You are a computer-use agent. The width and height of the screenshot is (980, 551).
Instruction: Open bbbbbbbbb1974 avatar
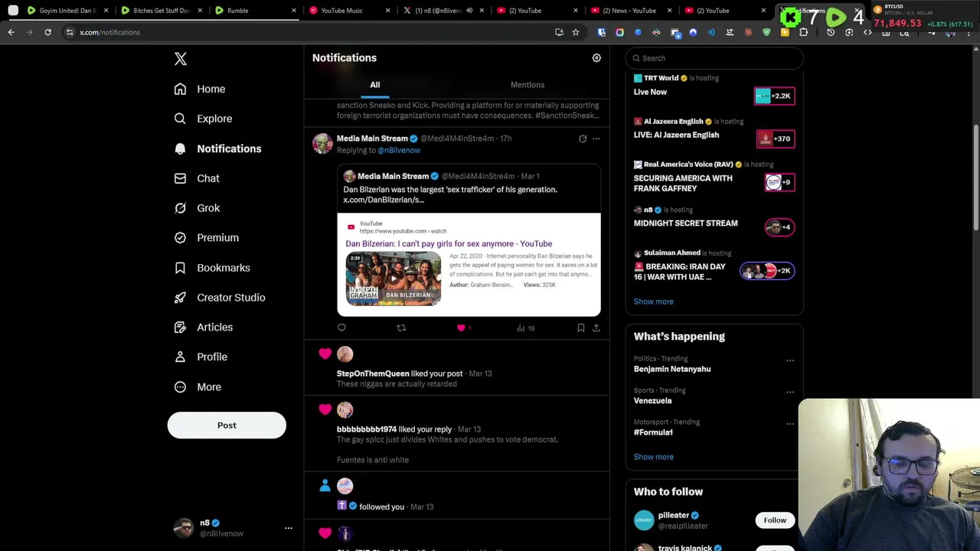(345, 409)
